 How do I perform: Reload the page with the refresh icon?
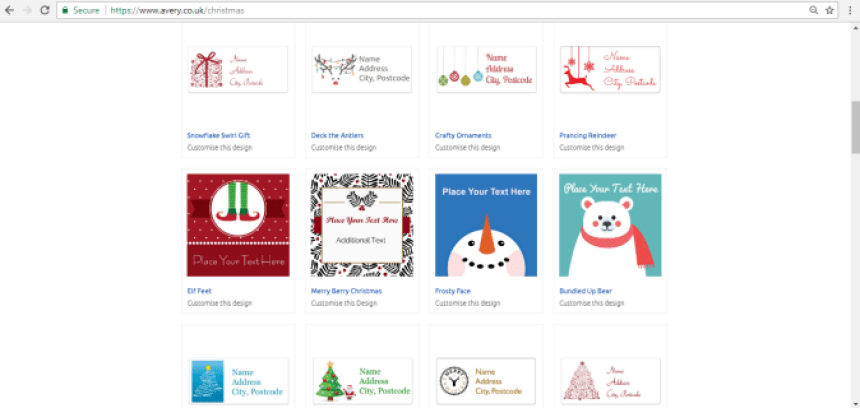[x=45, y=10]
